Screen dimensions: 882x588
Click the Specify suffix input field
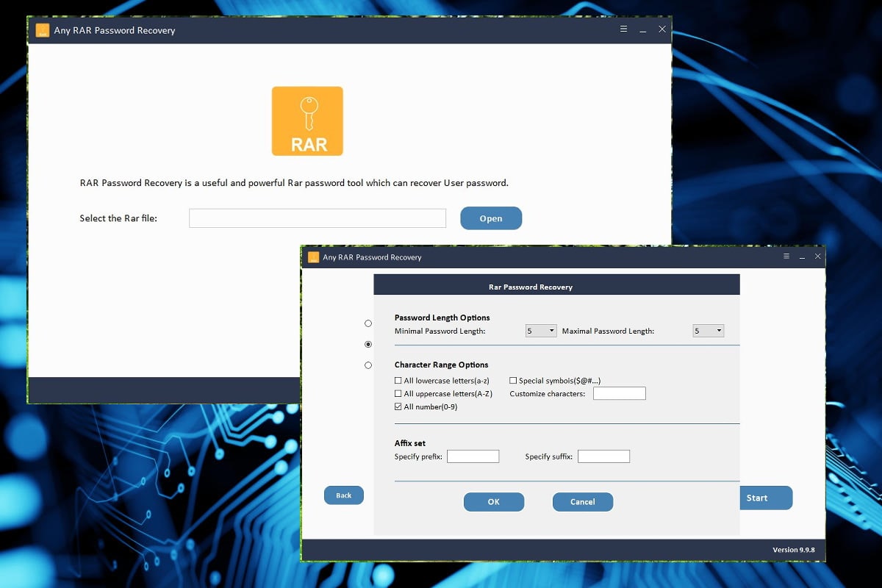click(x=604, y=456)
